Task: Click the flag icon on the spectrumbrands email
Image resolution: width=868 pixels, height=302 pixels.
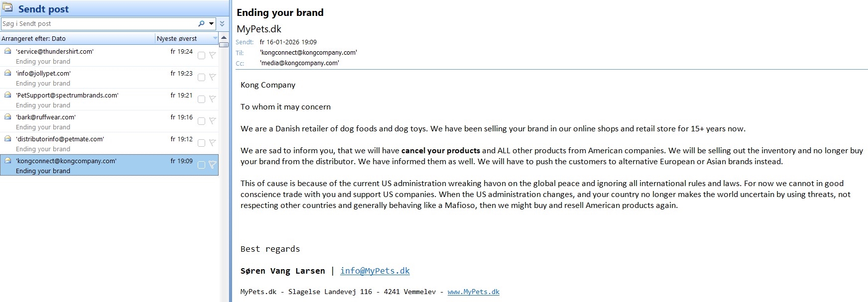Action: click(x=212, y=99)
